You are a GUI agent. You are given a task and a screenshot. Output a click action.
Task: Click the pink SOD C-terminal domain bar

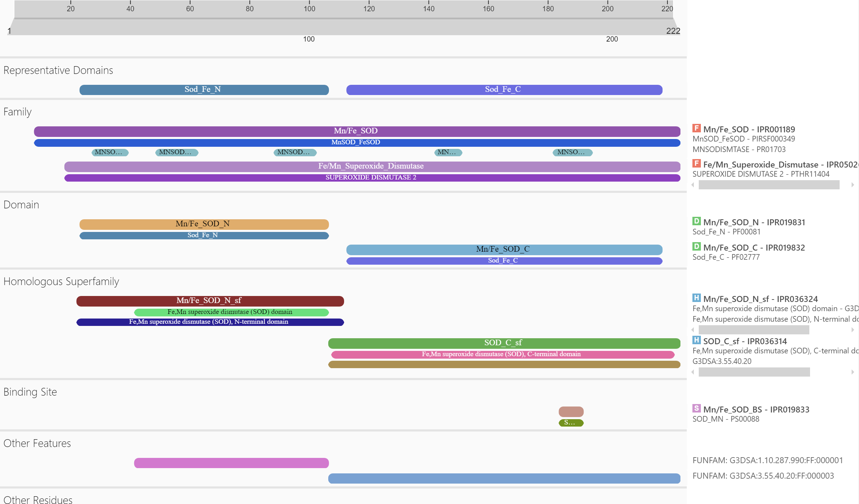pyautogui.click(x=503, y=354)
